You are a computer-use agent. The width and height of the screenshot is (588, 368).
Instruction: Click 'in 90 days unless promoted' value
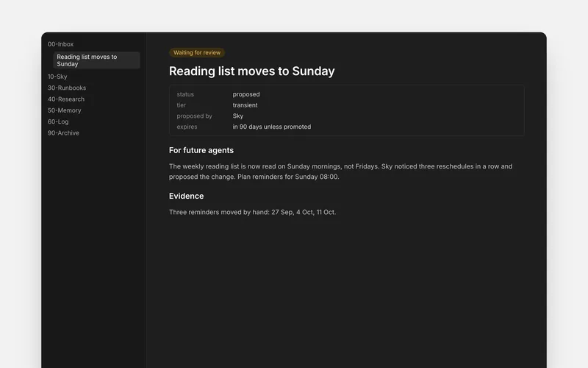coord(271,127)
